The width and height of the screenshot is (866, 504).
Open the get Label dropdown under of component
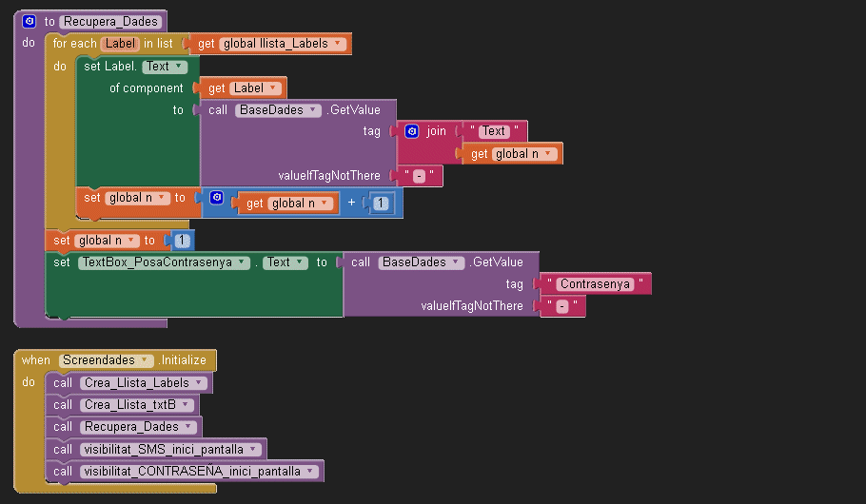272,88
